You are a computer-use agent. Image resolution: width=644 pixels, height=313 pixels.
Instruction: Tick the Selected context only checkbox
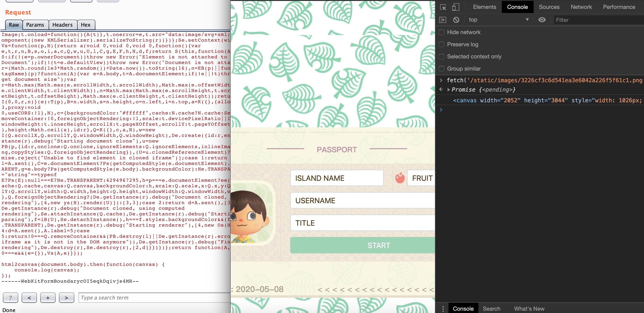[441, 57]
